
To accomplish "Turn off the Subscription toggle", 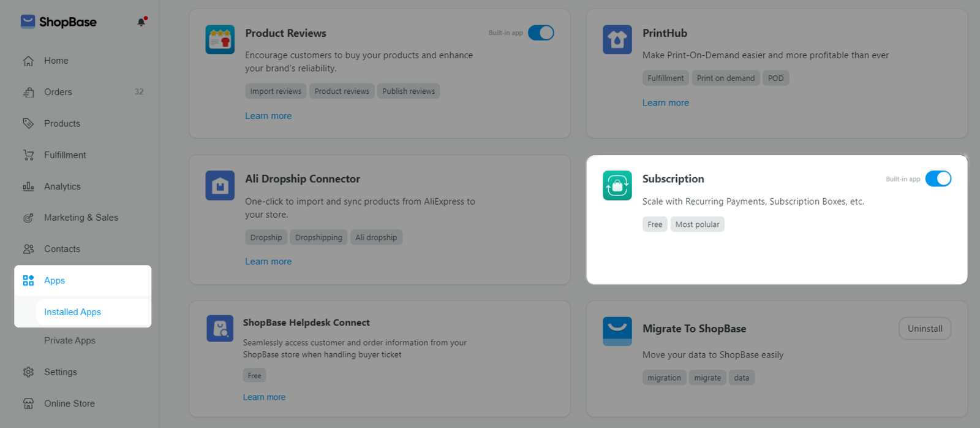I will (938, 178).
